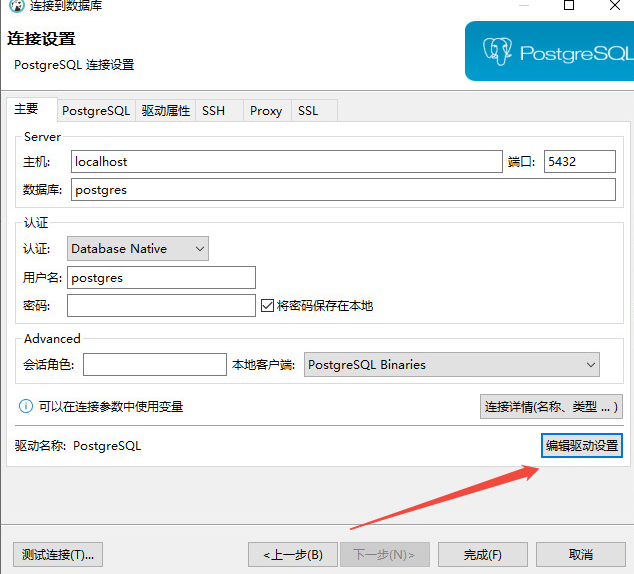Click the 数据库 field containing postgres
634x574 pixels.
pos(343,190)
